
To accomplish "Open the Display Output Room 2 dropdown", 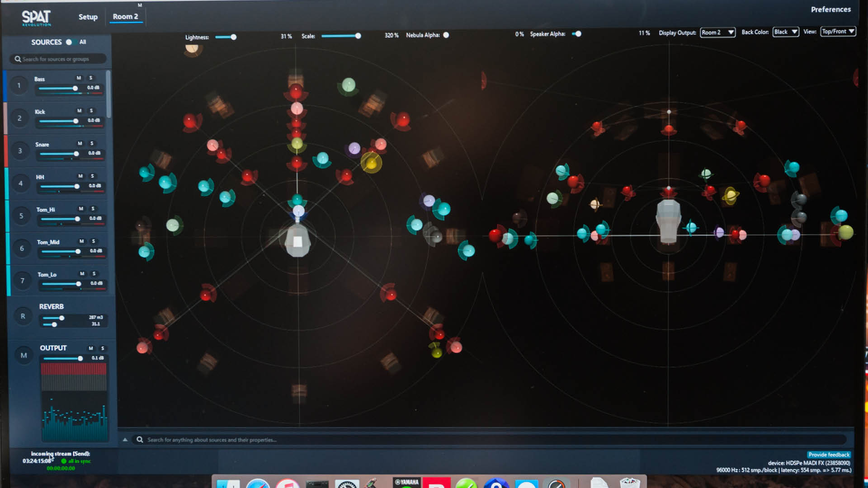I will (x=717, y=32).
